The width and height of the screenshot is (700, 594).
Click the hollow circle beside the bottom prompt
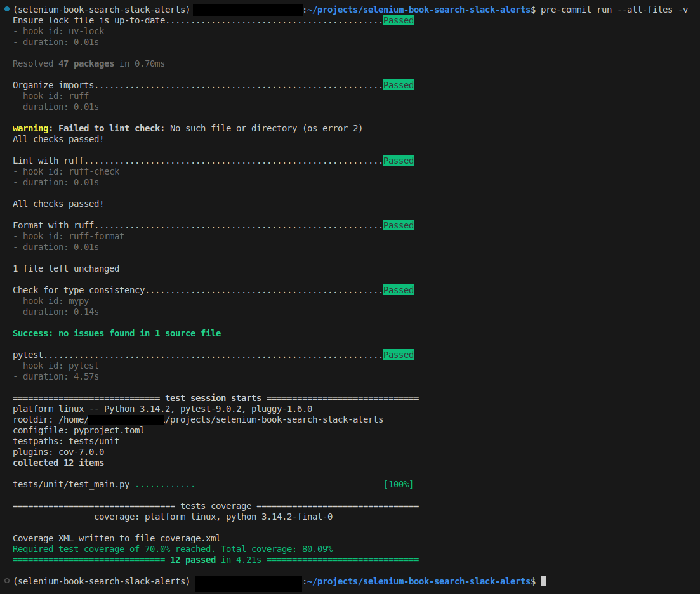click(x=6, y=581)
